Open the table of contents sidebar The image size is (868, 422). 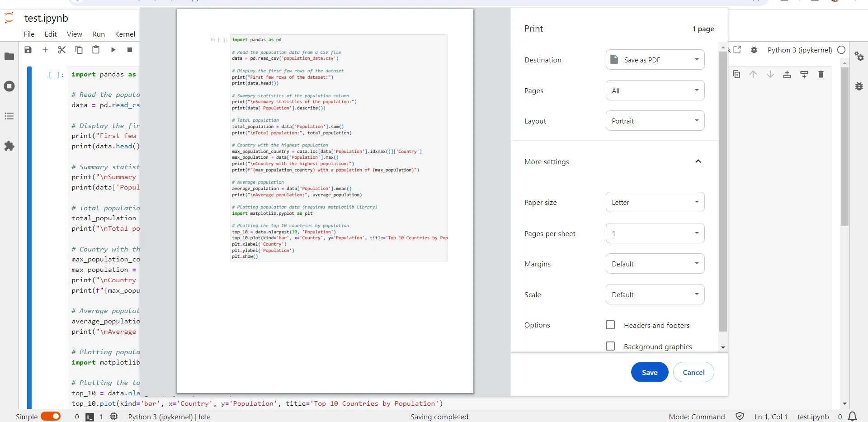(9, 116)
